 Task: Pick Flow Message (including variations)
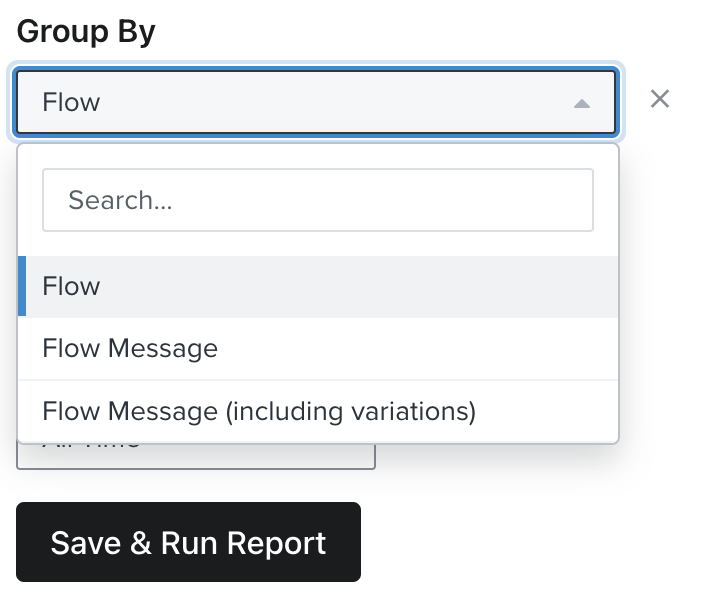317,411
